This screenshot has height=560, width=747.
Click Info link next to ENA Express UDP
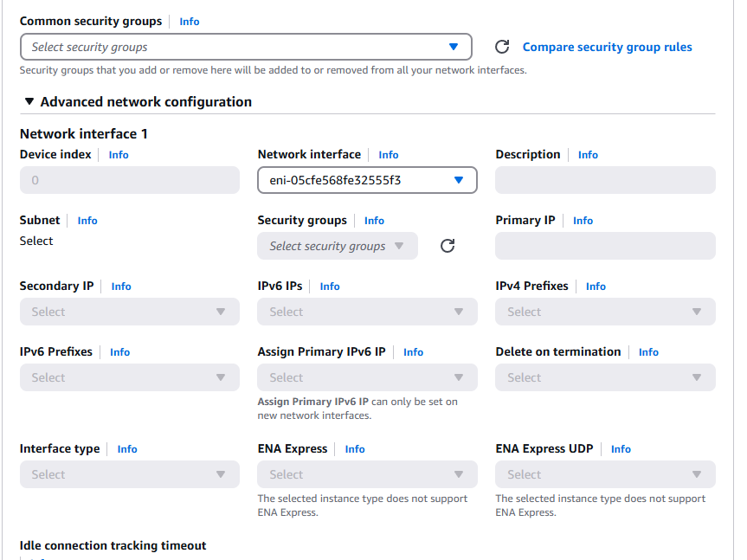pos(621,449)
